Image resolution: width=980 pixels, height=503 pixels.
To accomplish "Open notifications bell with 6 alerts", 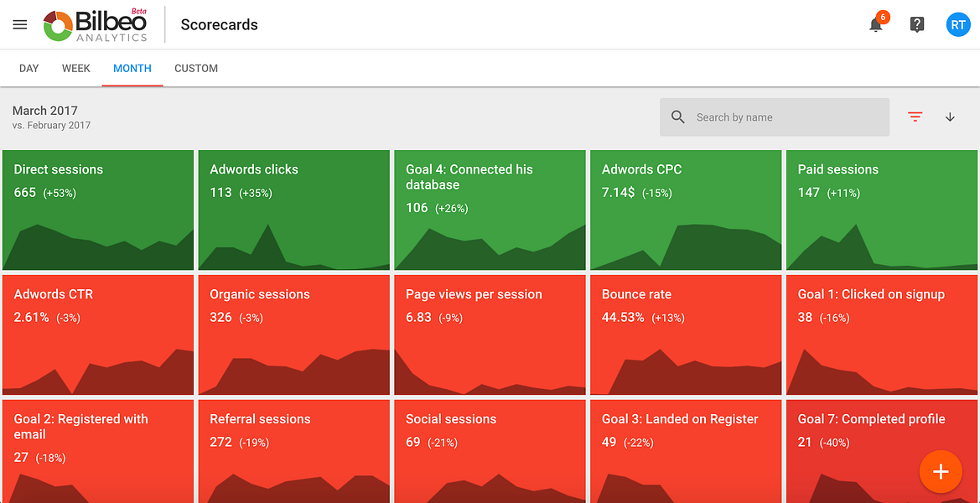I will 877,23.
